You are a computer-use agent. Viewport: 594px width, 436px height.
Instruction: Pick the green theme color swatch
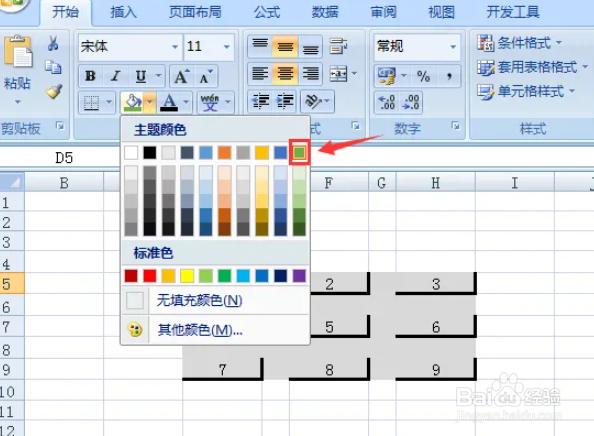tap(299, 153)
